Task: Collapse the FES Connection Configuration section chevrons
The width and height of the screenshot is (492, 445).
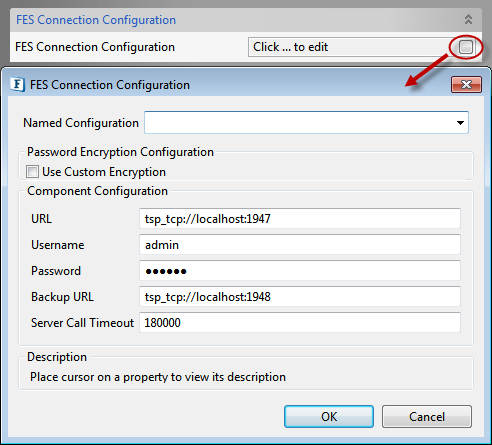Action: click(468, 19)
